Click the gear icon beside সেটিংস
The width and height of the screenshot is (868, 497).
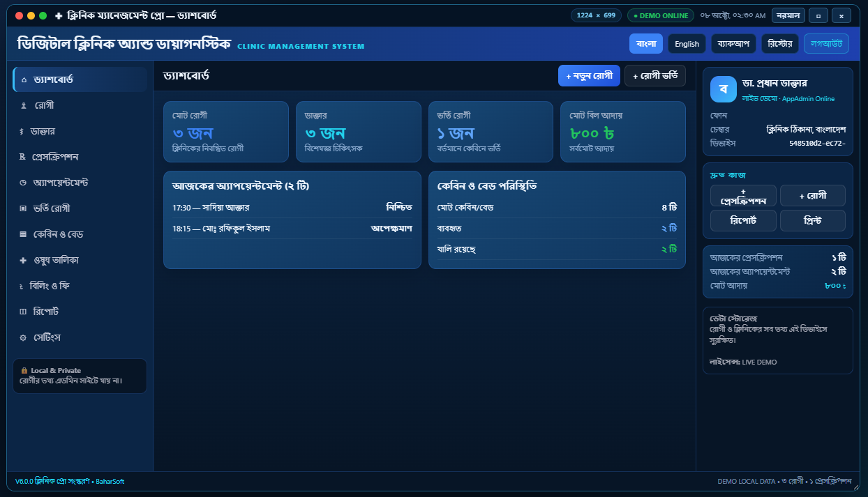pos(23,338)
